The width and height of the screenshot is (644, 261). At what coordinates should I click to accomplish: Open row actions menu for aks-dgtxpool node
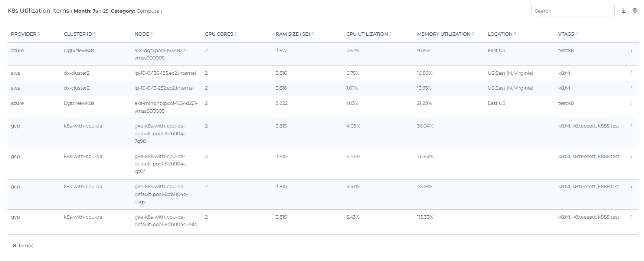[x=631, y=50]
